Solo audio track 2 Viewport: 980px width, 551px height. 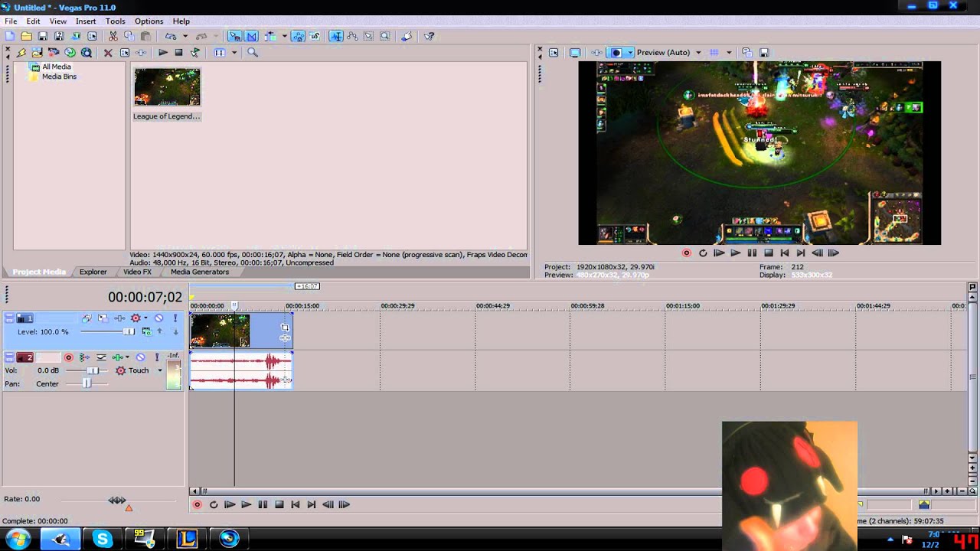(x=157, y=357)
